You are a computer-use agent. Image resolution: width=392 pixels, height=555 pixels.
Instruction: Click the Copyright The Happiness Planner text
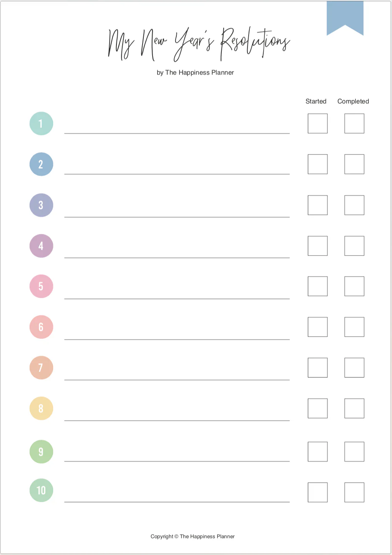[x=193, y=536]
